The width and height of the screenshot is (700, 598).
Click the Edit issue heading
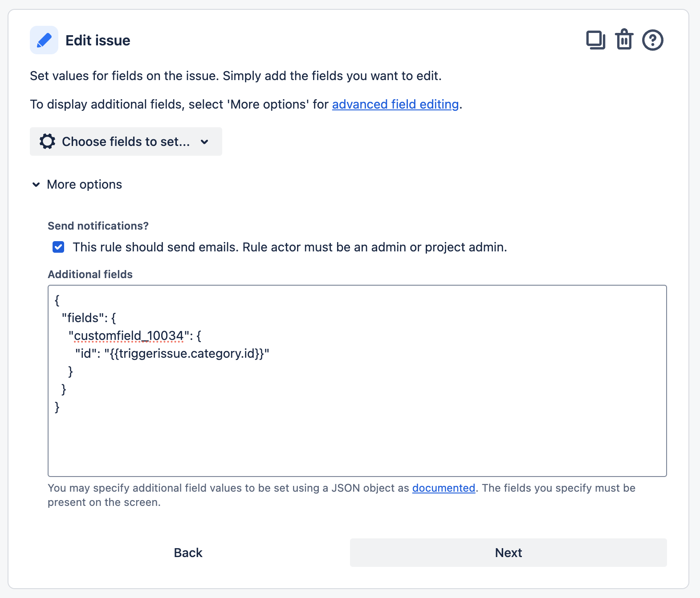pyautogui.click(x=98, y=40)
